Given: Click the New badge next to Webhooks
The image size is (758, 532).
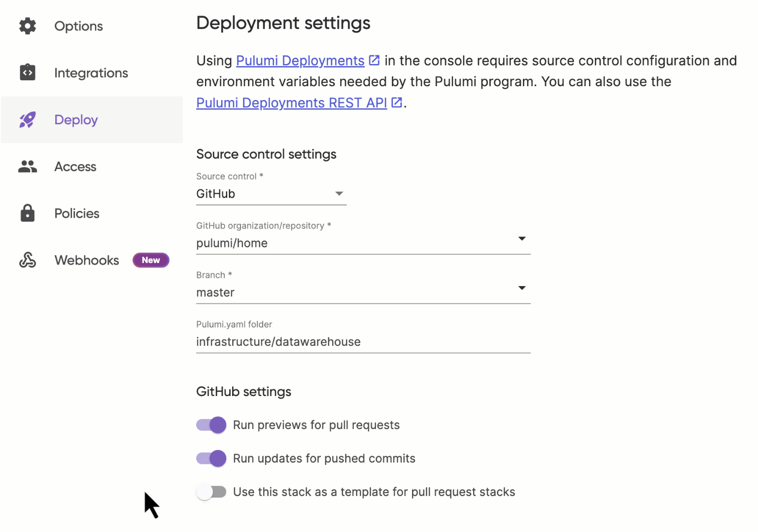Looking at the screenshot, I should tap(151, 260).
